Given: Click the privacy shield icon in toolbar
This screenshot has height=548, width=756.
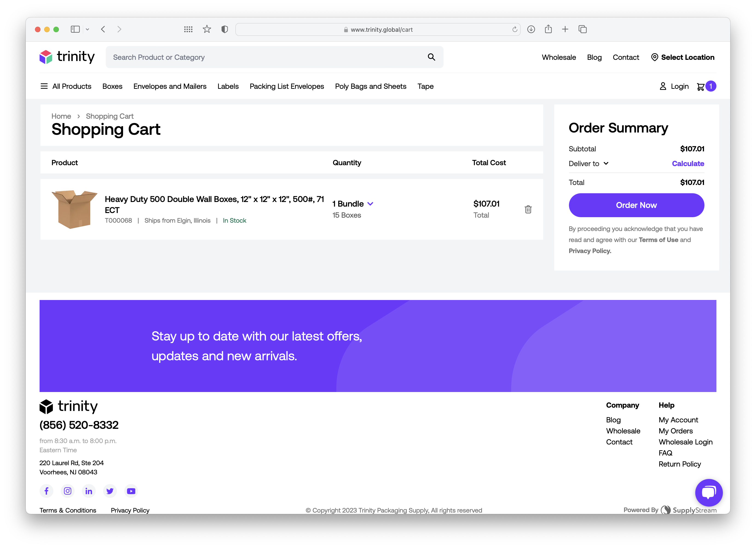Looking at the screenshot, I should (x=225, y=29).
